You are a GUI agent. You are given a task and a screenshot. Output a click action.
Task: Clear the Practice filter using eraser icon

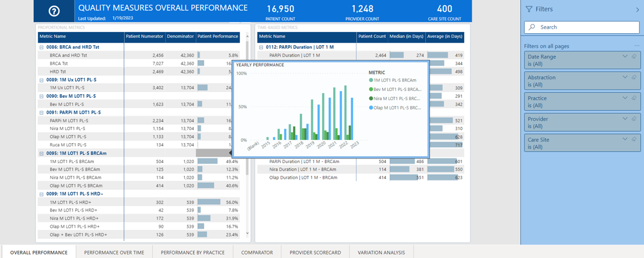click(633, 98)
